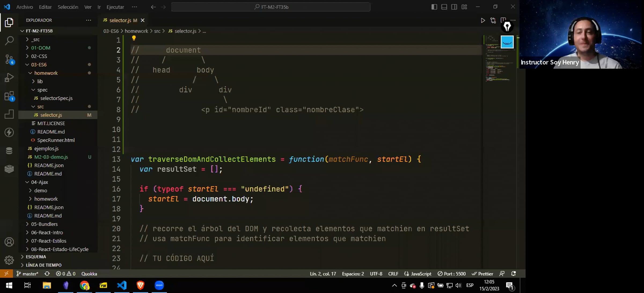Open Run and Debug view
Image resolution: width=644 pixels, height=293 pixels.
9,78
